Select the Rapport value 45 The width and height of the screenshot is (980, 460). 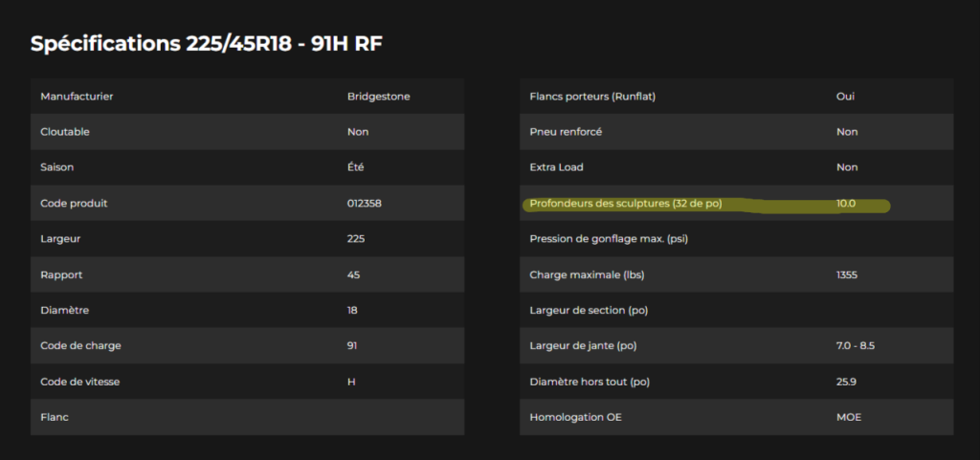pos(353,274)
